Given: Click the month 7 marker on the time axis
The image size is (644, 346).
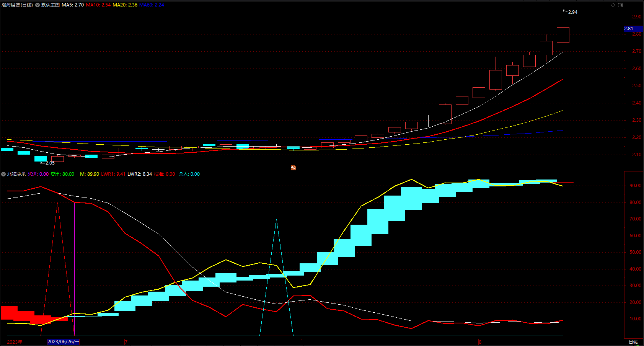Looking at the screenshot, I should click(x=126, y=342).
